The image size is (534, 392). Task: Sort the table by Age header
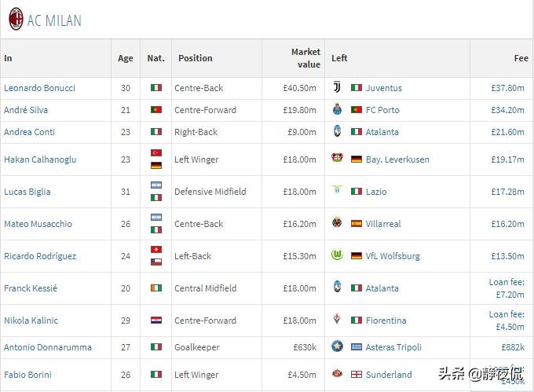tap(126, 58)
